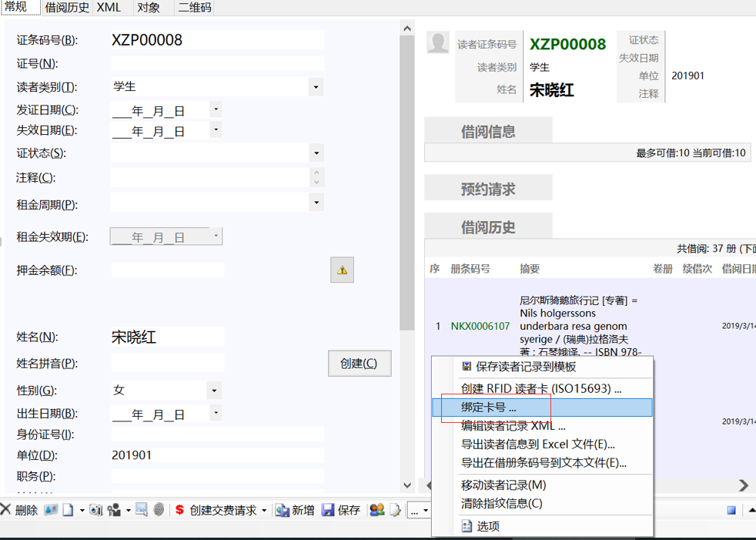
Task: Click the 册条码号 column header
Action: [x=470, y=269]
